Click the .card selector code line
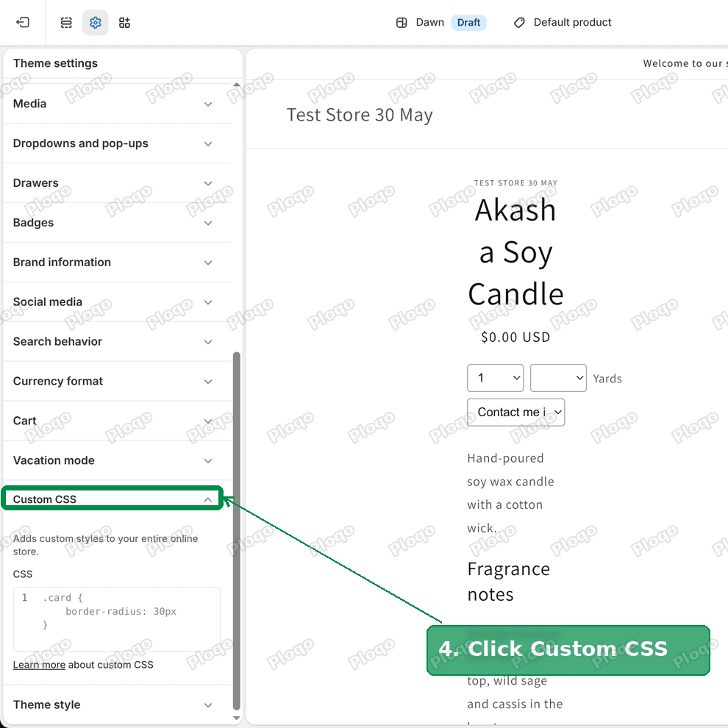 click(63, 598)
